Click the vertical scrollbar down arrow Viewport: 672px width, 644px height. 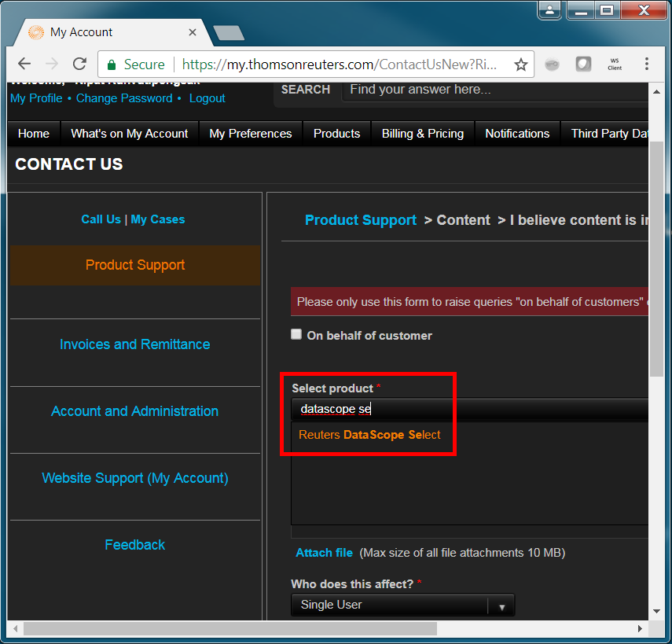[656, 612]
